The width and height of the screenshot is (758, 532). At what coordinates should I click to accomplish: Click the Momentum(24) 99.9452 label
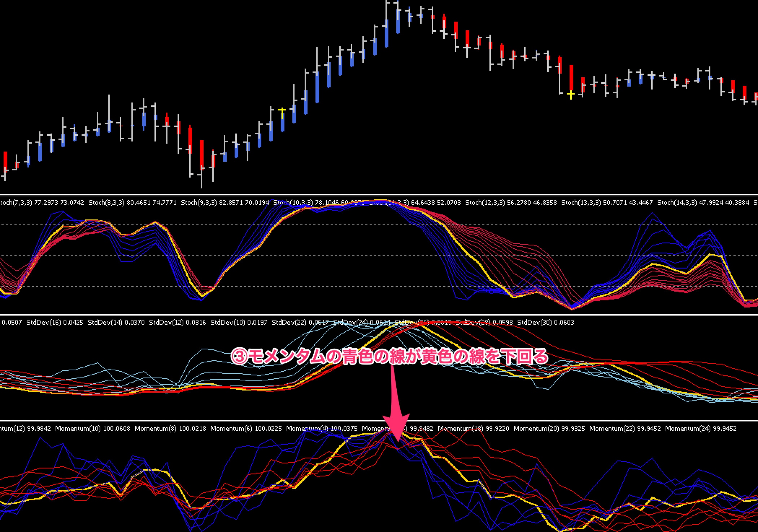point(701,428)
